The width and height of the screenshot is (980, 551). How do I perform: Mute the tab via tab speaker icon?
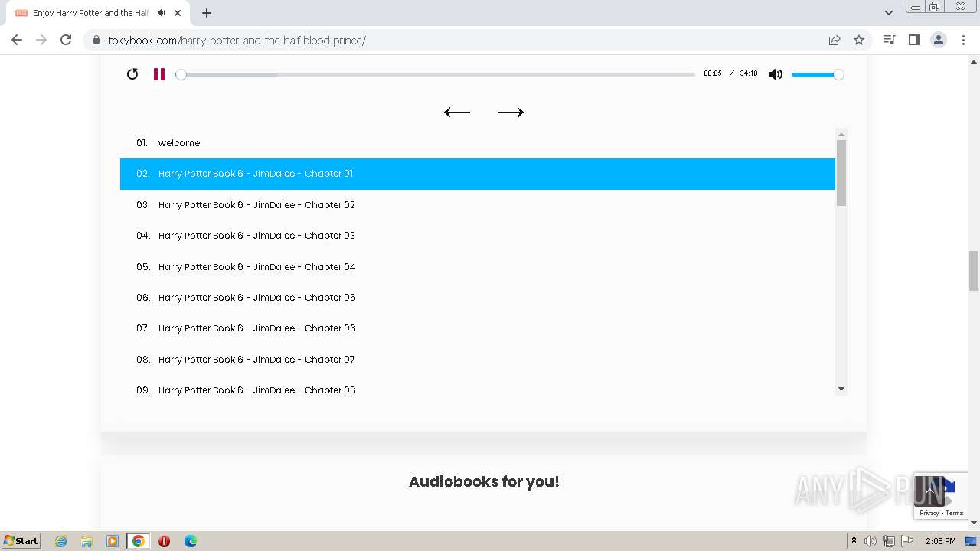(161, 13)
